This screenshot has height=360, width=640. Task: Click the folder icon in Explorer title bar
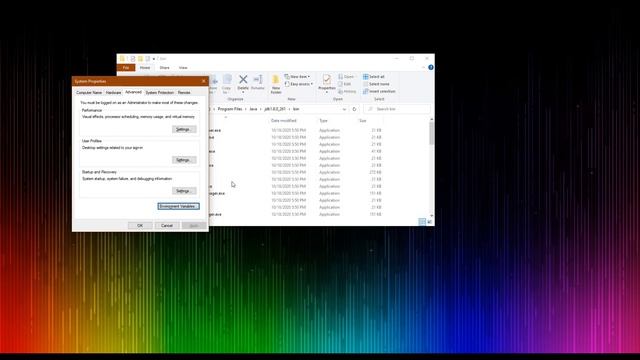(x=122, y=59)
